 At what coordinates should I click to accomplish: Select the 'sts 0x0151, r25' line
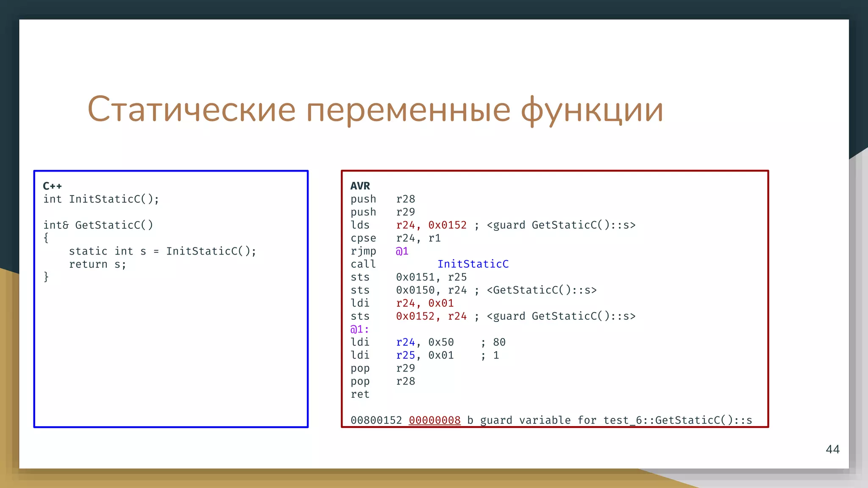[x=409, y=277]
